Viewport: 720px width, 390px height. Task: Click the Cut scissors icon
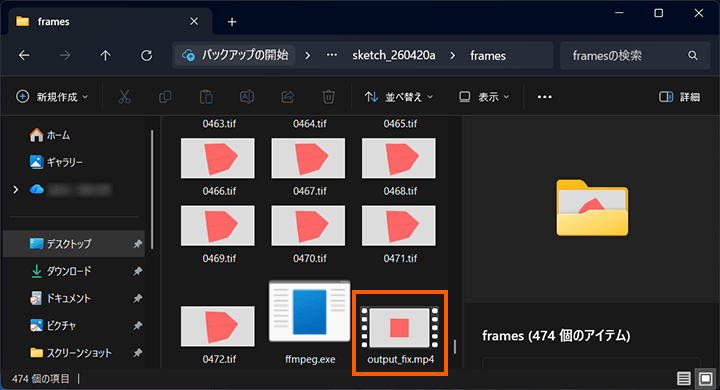[124, 96]
